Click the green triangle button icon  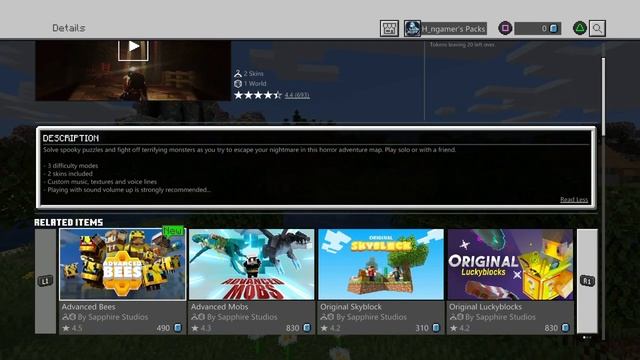[580, 28]
